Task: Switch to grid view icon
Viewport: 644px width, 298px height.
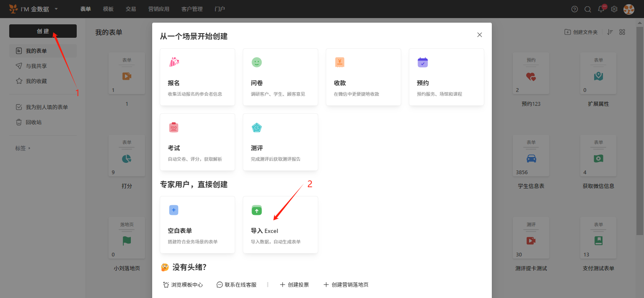Action: point(622,32)
